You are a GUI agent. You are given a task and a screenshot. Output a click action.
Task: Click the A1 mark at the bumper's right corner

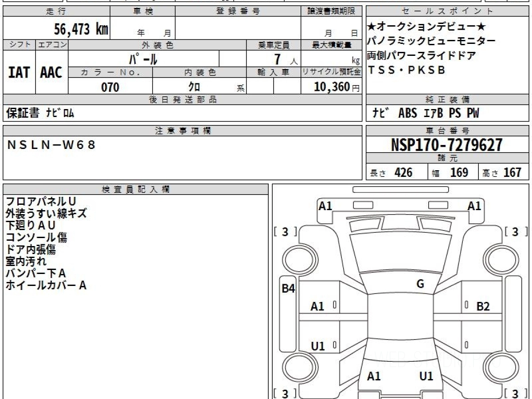pyautogui.click(x=475, y=206)
